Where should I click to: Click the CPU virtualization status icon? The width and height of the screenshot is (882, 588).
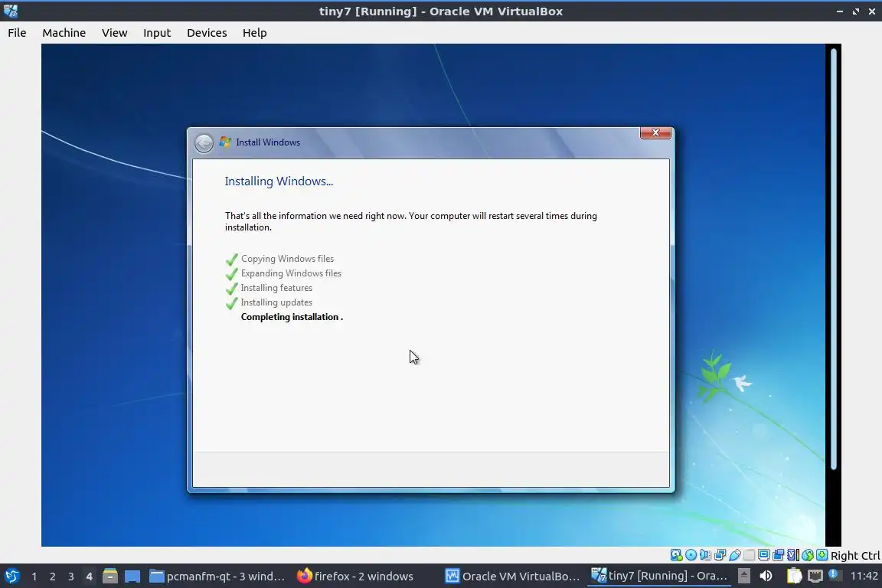click(x=792, y=555)
